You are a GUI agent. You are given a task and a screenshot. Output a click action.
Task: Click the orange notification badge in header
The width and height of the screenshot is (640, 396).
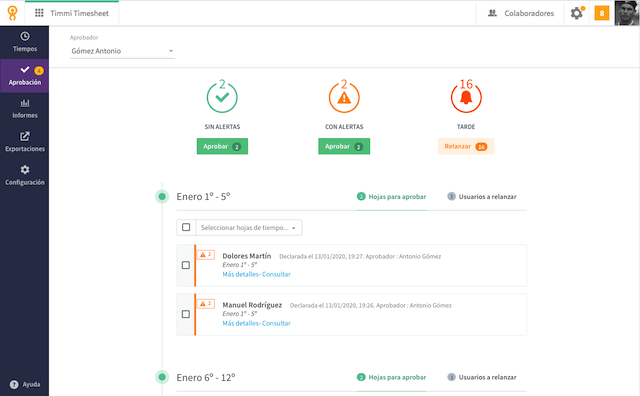click(x=602, y=13)
